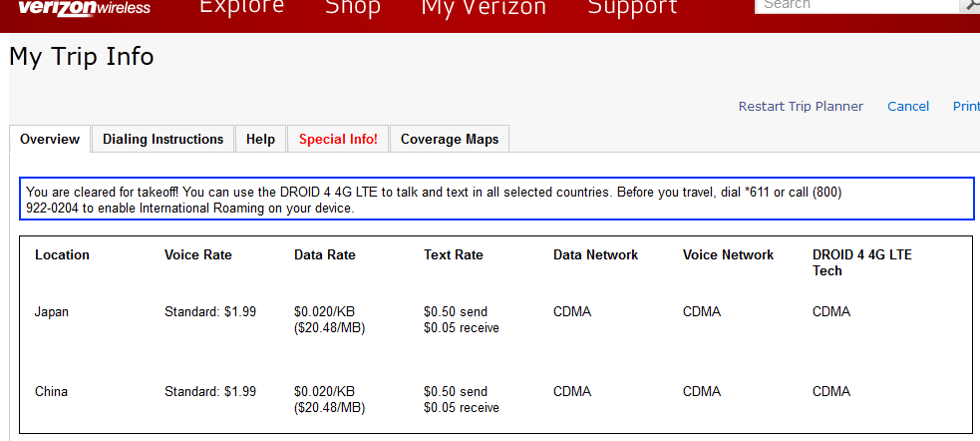Open the Dialing Instructions tab
980x441 pixels.
click(x=163, y=139)
